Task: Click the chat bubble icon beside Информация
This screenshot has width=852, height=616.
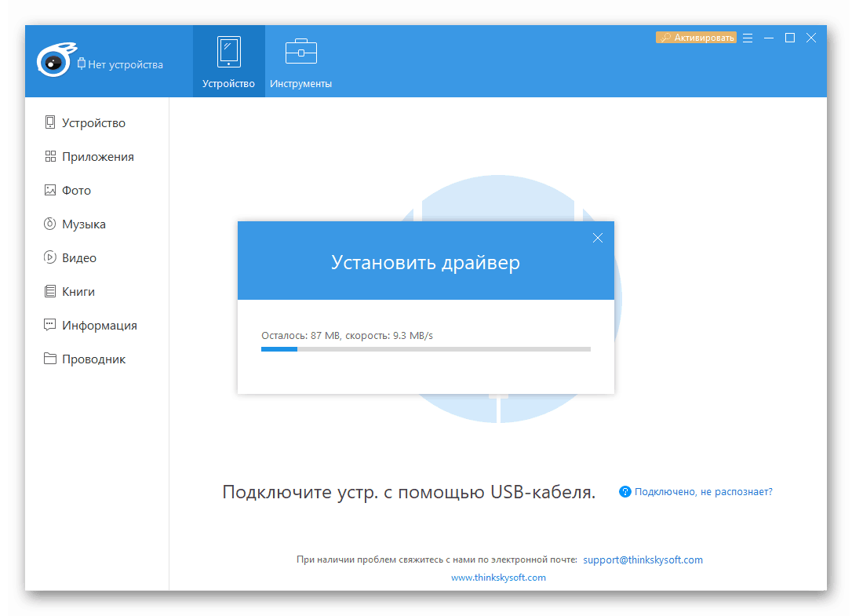Action: [x=50, y=325]
